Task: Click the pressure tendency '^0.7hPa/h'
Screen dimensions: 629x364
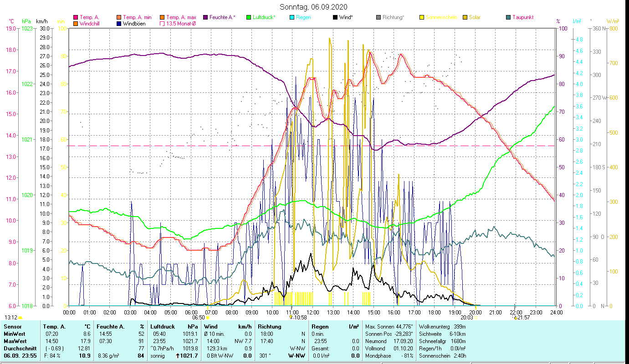Action: 163,349
